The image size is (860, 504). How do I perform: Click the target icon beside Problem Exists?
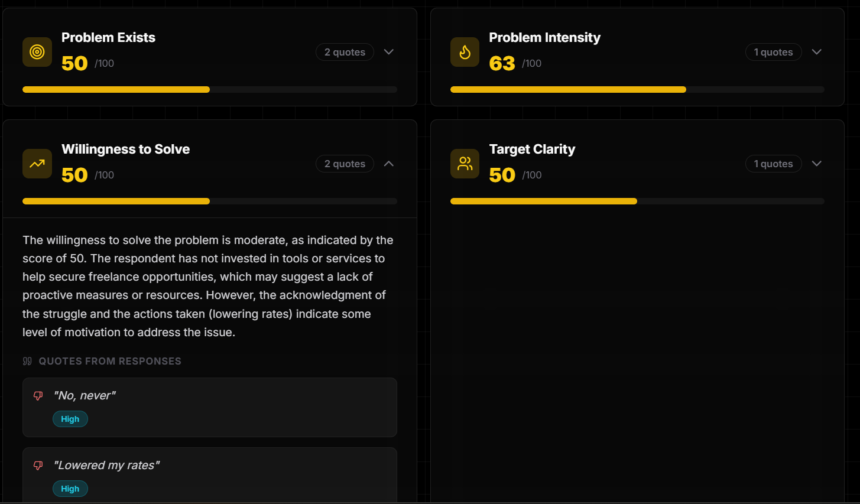[x=37, y=52]
